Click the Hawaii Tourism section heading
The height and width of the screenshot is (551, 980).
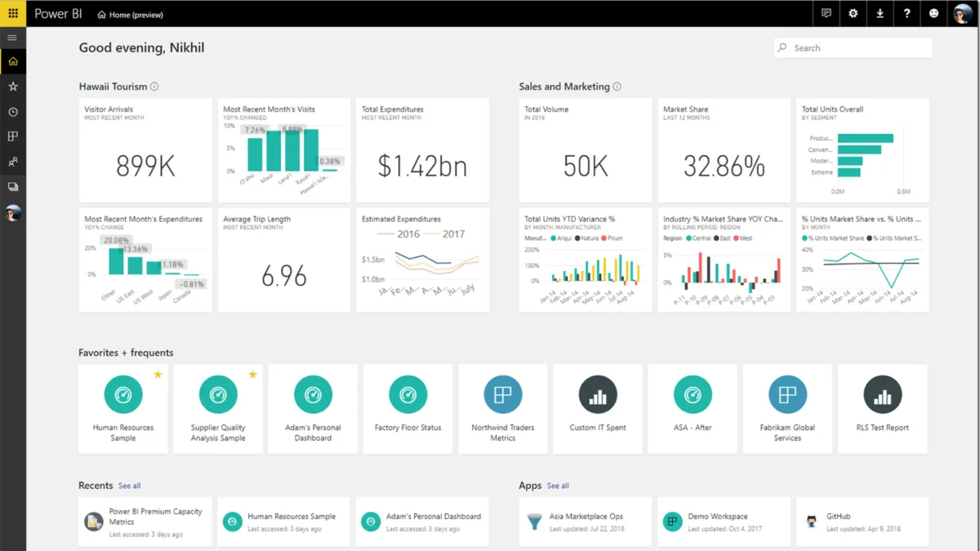point(113,87)
